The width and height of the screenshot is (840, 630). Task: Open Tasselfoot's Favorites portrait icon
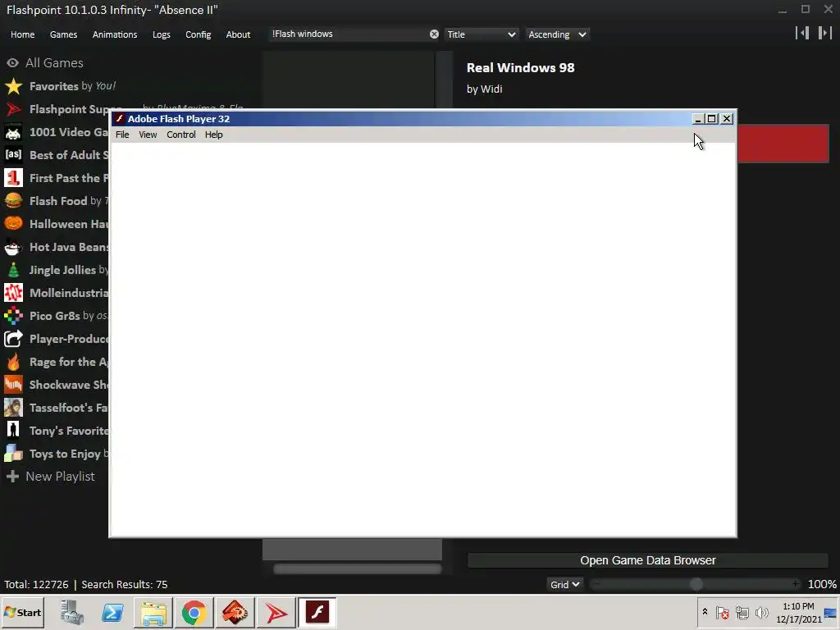[13, 408]
